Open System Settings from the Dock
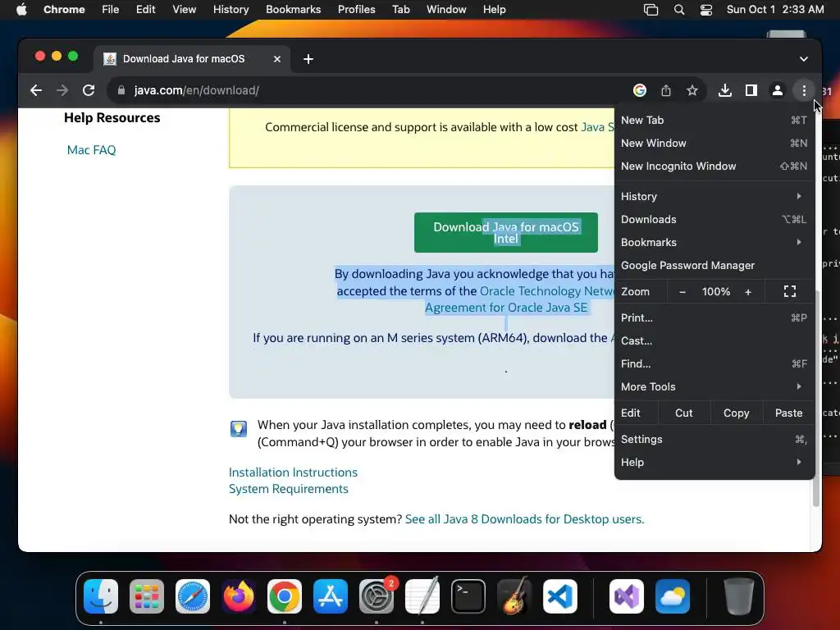The image size is (840, 630). point(376,596)
